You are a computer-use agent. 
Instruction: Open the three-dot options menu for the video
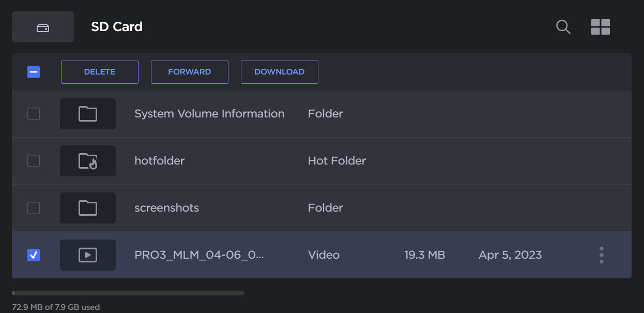[601, 255]
